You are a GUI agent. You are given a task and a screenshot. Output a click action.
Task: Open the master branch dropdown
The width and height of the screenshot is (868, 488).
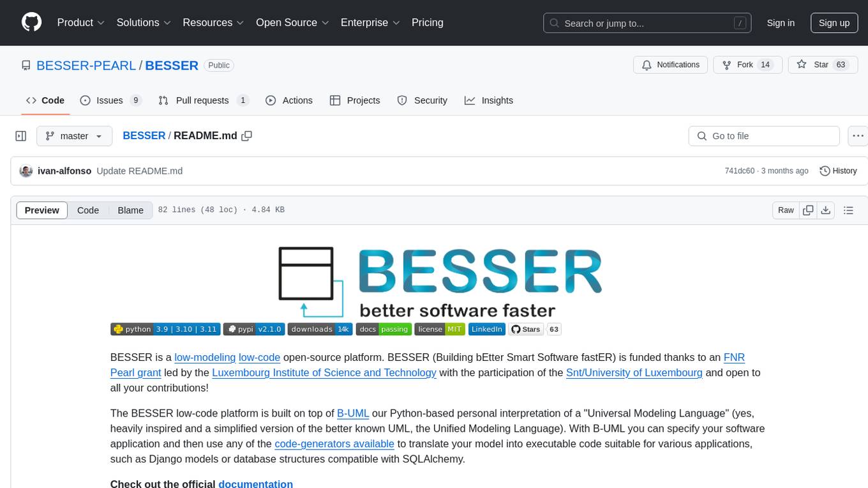[74, 136]
